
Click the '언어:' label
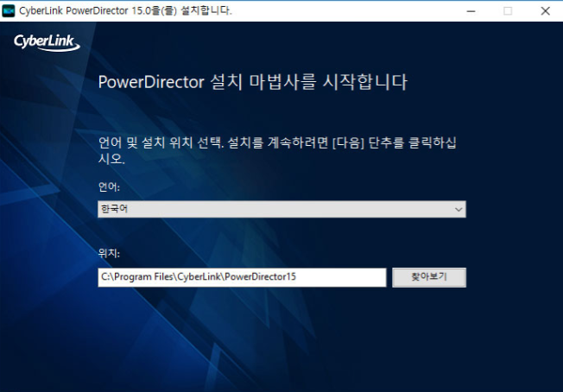(x=109, y=187)
